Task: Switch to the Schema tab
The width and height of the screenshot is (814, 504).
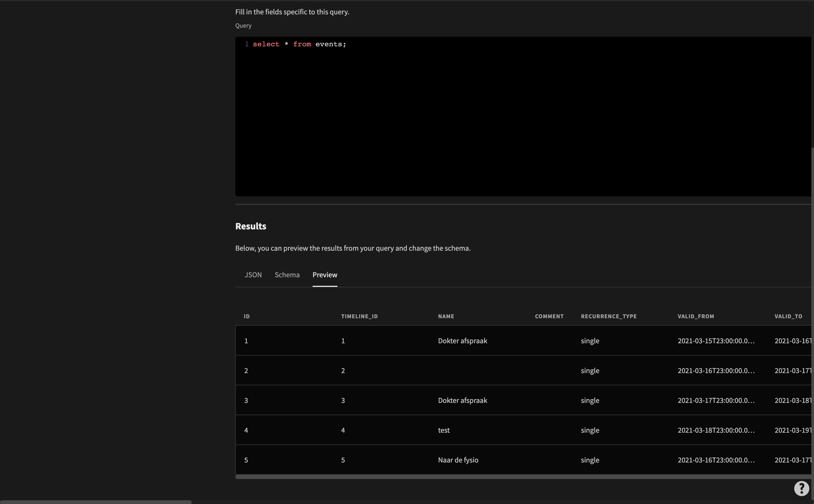Action: point(287,275)
